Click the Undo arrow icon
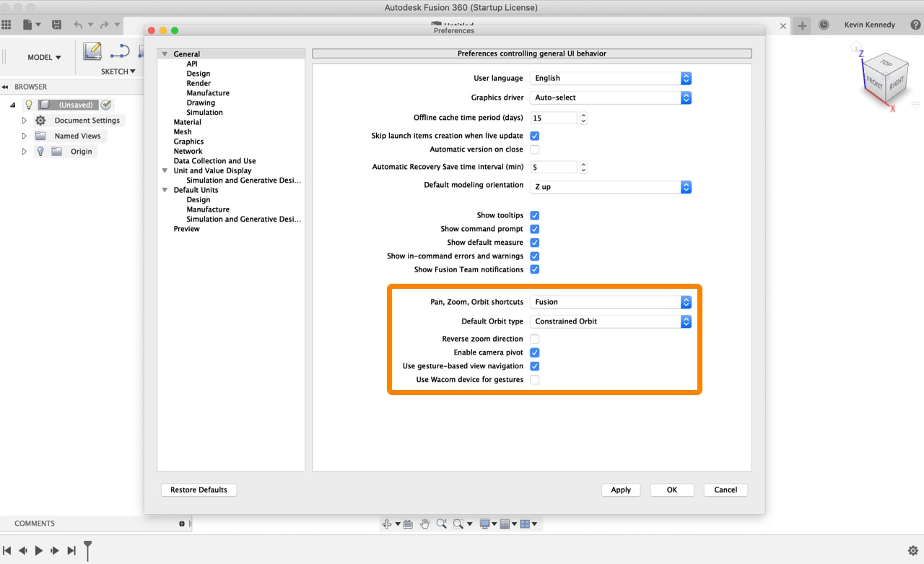 point(78,25)
